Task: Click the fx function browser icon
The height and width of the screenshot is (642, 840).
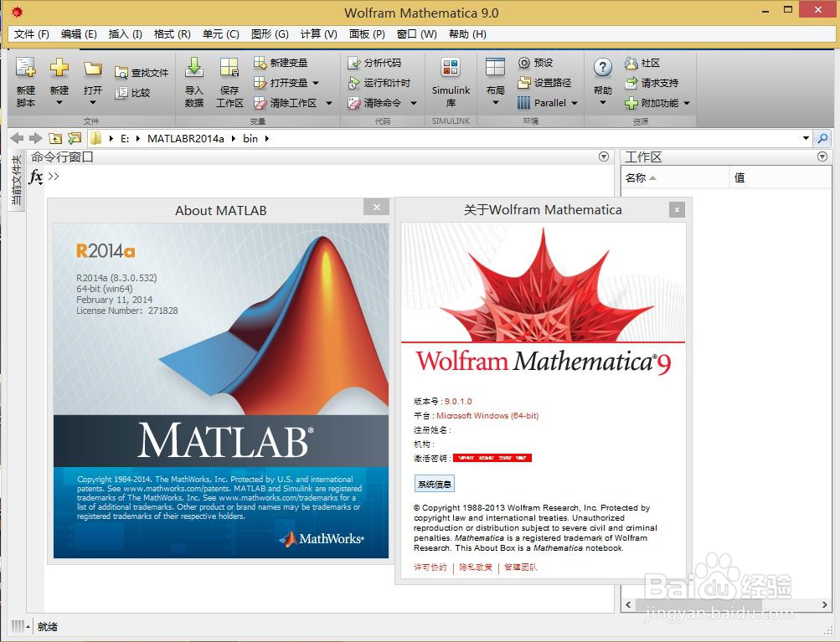Action: [35, 176]
